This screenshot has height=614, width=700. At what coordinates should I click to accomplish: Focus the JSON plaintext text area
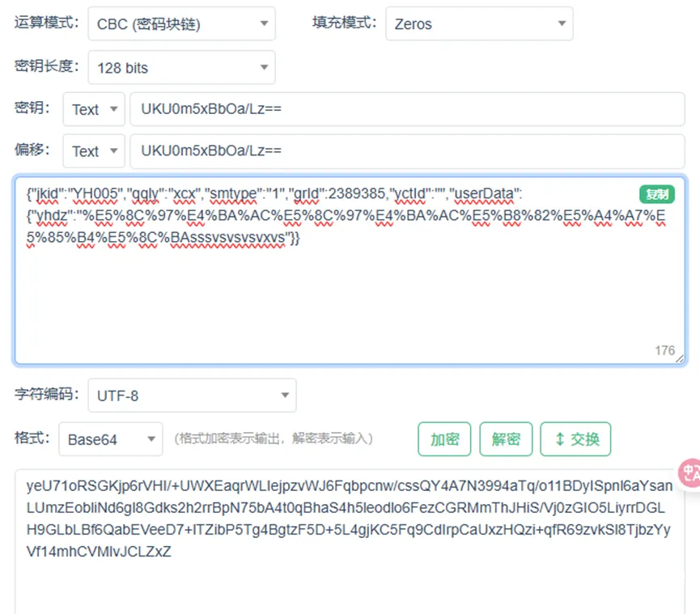348,299
